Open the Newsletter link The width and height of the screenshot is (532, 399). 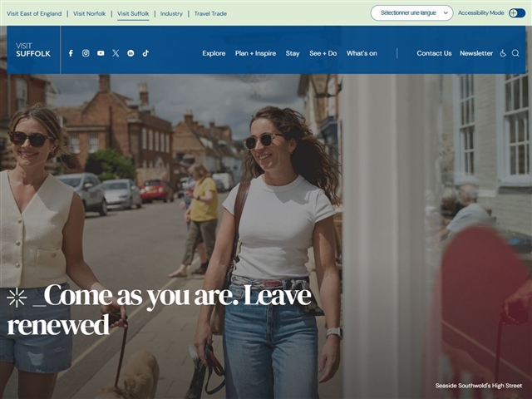pos(476,53)
